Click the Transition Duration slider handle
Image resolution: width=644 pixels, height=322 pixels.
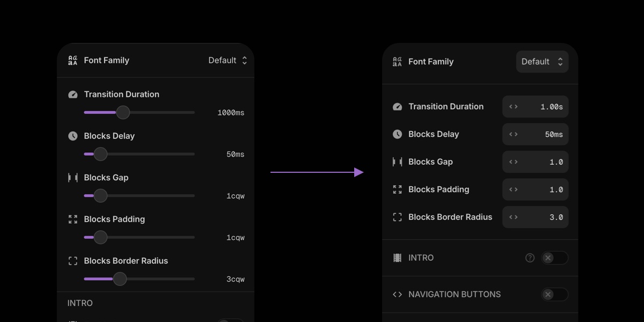[122, 112]
